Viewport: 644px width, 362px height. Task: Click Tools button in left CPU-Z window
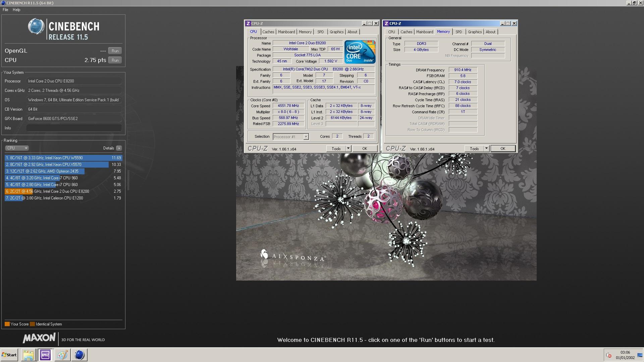(336, 148)
